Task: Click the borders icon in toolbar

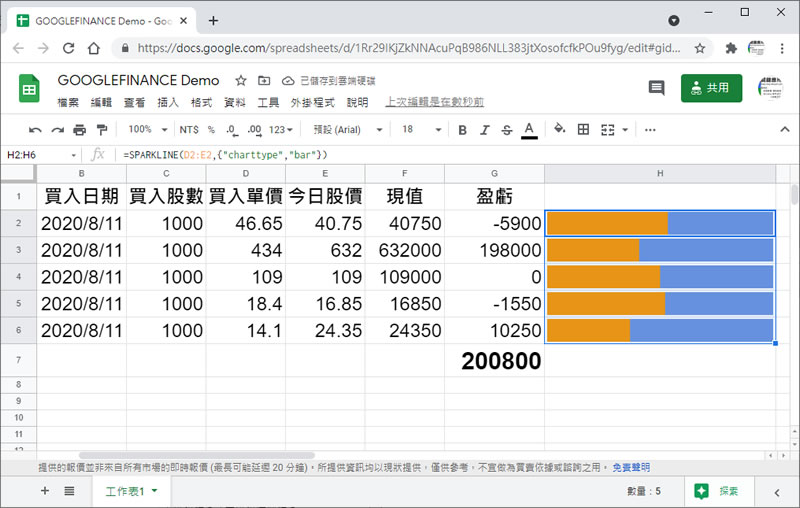Action: [583, 129]
